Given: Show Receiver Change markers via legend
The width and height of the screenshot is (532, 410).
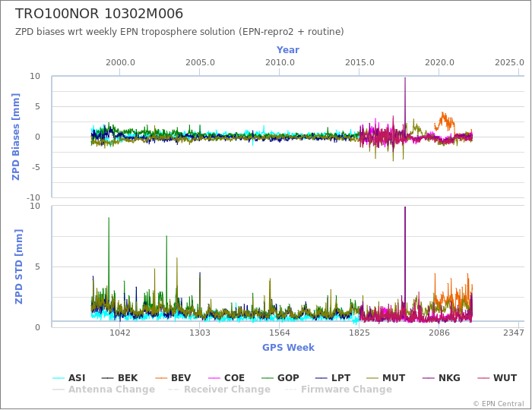Looking at the screenshot, I should pos(219,389).
